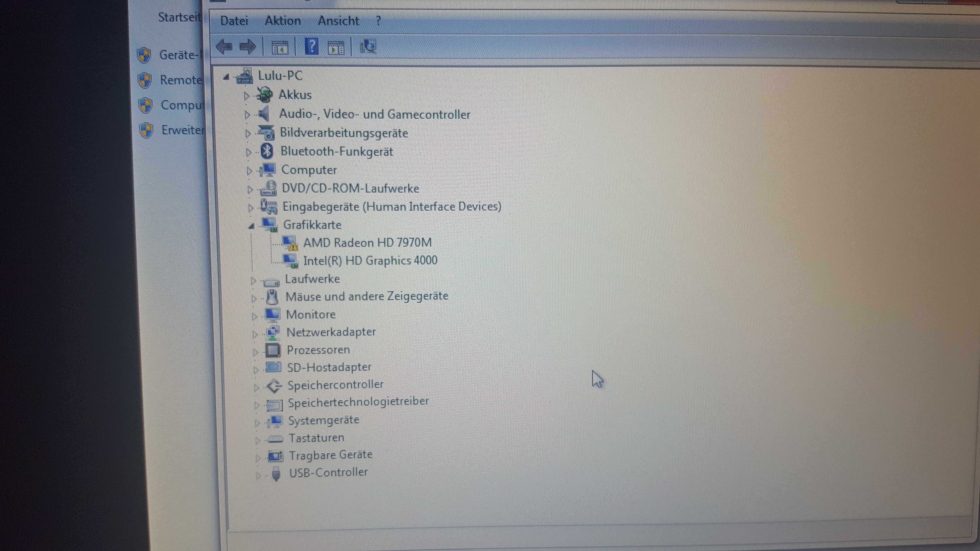Viewport: 980px width, 551px height.
Task: Open the ? help menu
Action: pos(378,20)
